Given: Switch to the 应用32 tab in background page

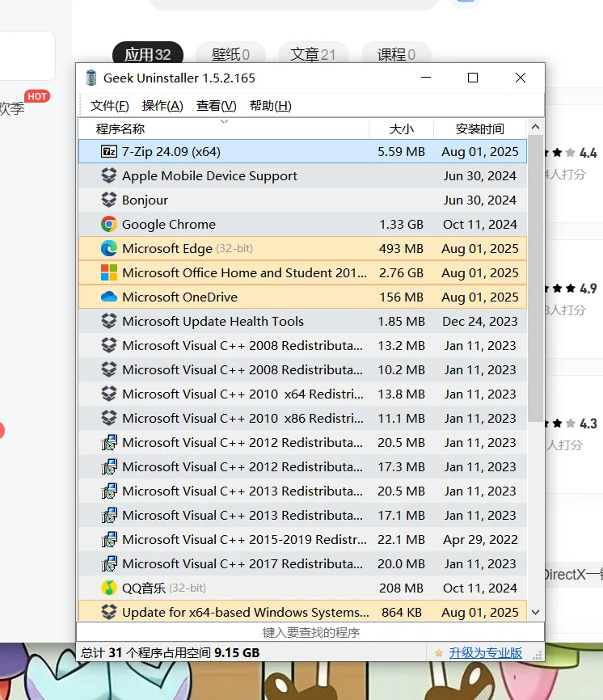Looking at the screenshot, I should click(148, 54).
